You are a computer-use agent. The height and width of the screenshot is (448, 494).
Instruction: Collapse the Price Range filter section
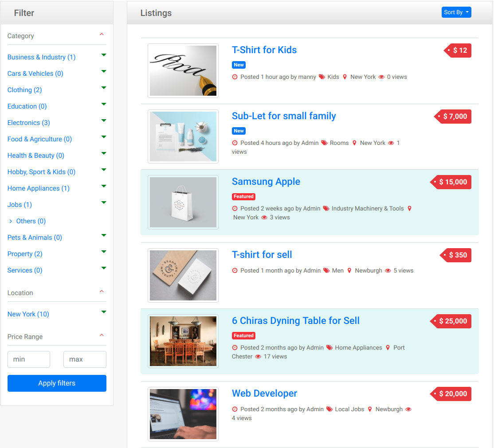point(102,335)
